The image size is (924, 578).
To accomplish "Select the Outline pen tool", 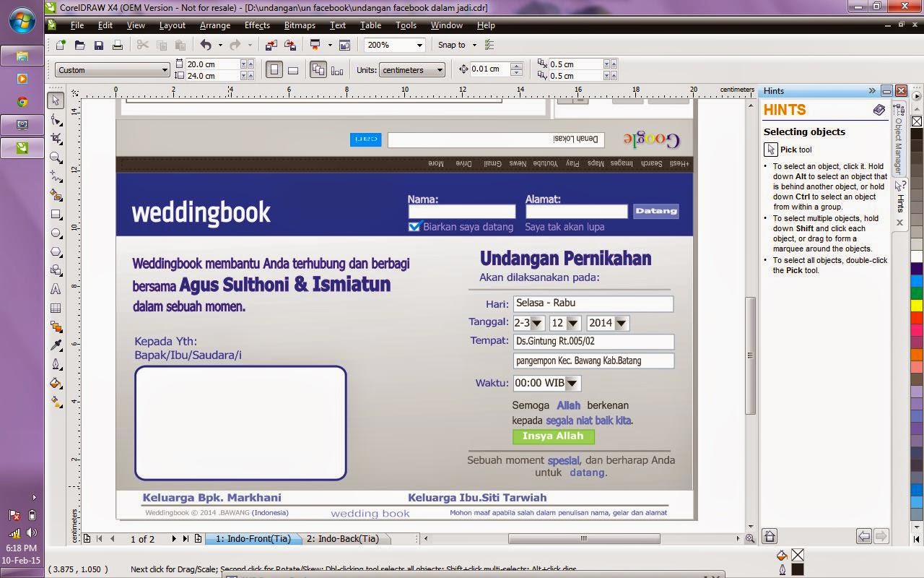I will pyautogui.click(x=56, y=364).
